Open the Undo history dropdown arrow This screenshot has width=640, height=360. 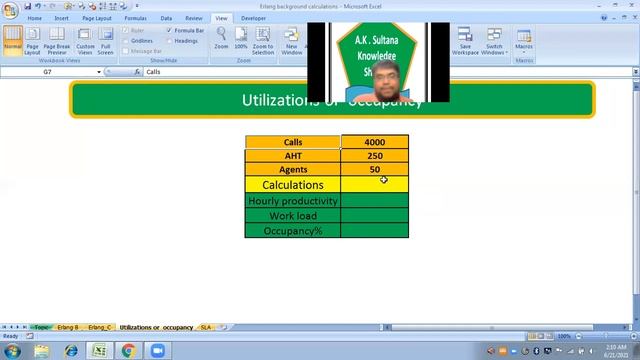pos(44,6)
